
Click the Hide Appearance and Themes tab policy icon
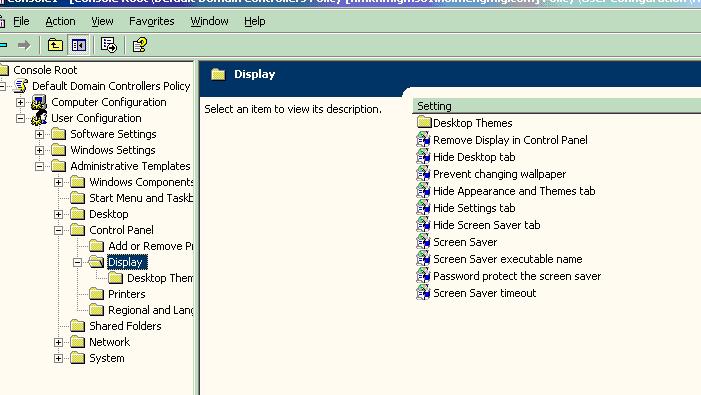coord(423,191)
